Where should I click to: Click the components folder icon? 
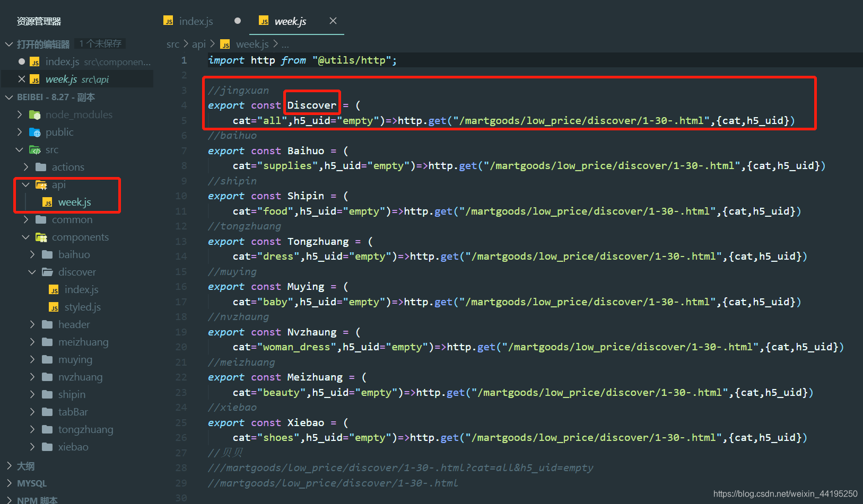pyautogui.click(x=41, y=237)
